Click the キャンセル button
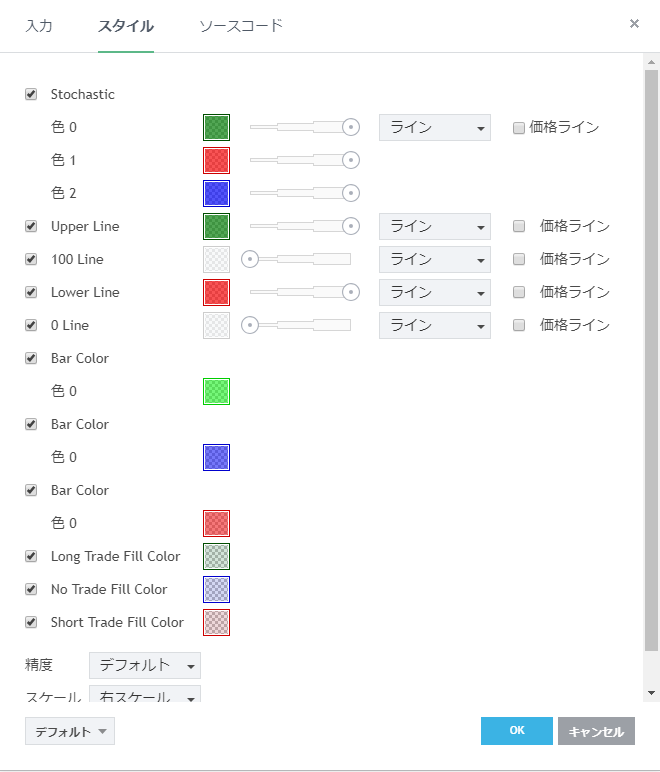Image resolution: width=660 pixels, height=772 pixels. point(596,731)
